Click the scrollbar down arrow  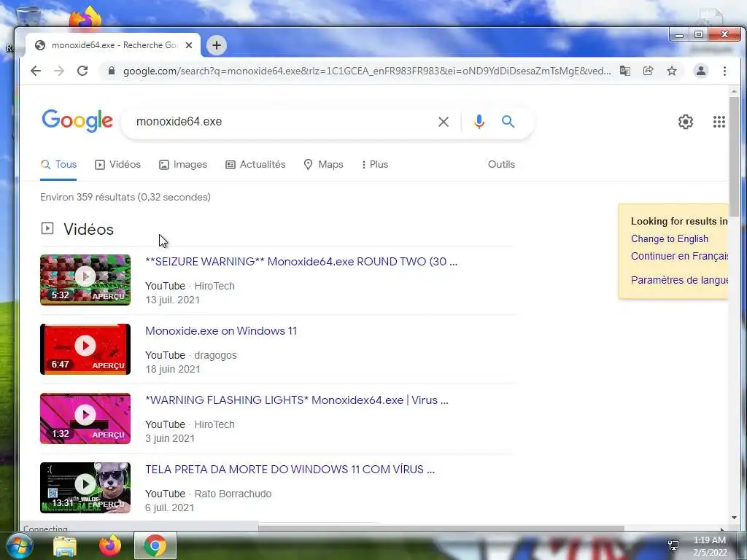tap(734, 518)
